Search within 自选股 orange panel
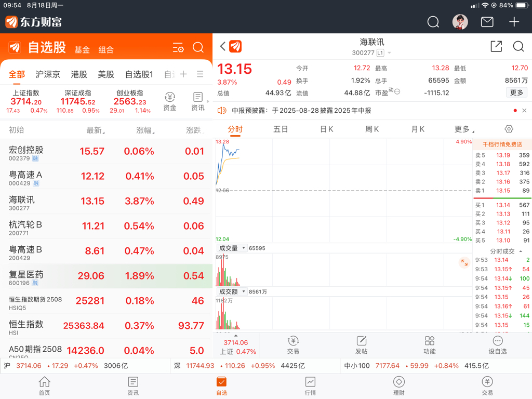Screen dimensions: 532x399 (198, 47)
